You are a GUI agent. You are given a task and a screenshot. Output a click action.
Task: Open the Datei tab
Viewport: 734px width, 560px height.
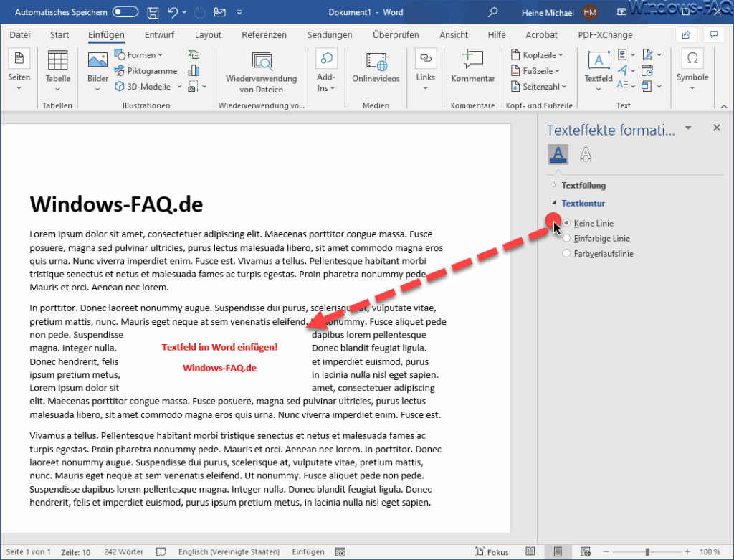19,34
